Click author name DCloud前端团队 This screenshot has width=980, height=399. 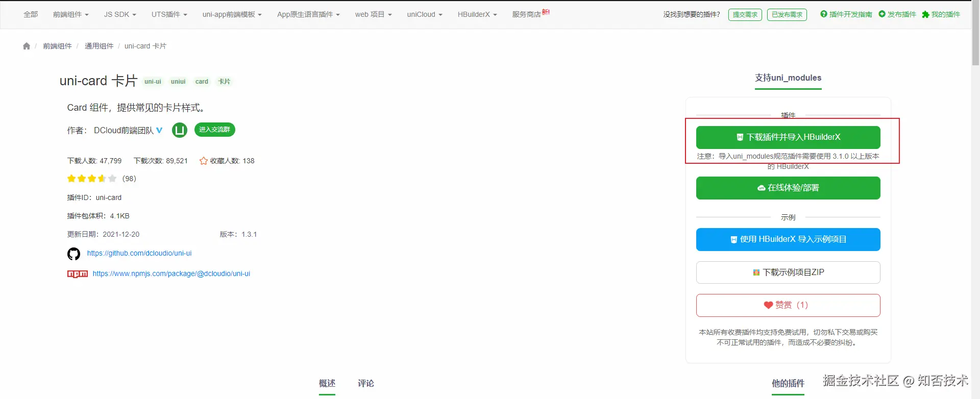(x=124, y=131)
